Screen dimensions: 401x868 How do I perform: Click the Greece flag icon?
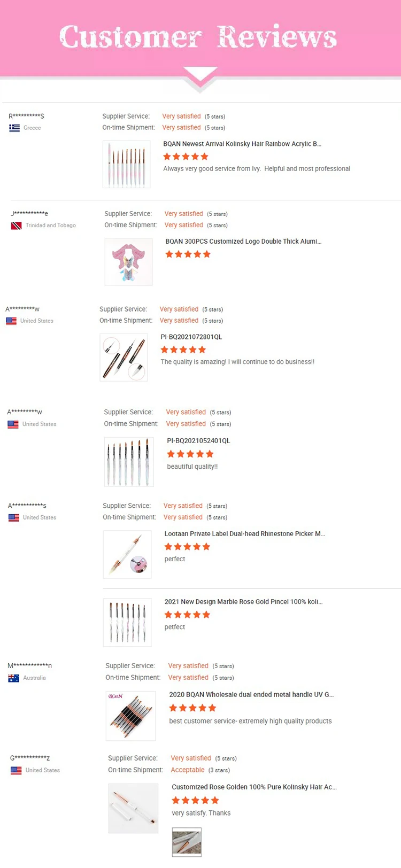coord(14,128)
